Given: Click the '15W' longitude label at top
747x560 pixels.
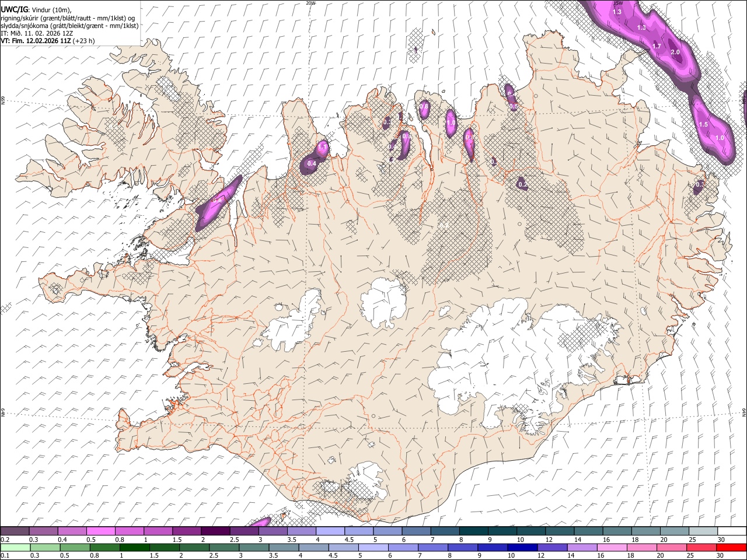Looking at the screenshot, I should click(618, 3).
